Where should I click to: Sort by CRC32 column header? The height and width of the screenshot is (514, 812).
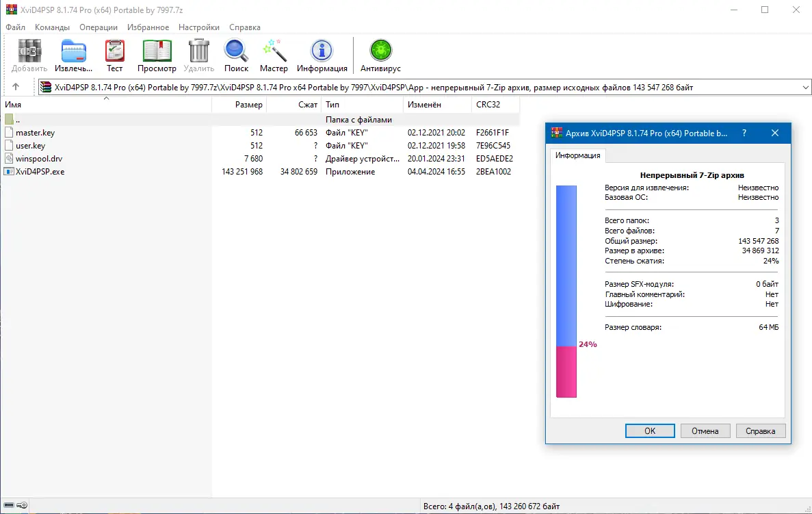(x=495, y=105)
